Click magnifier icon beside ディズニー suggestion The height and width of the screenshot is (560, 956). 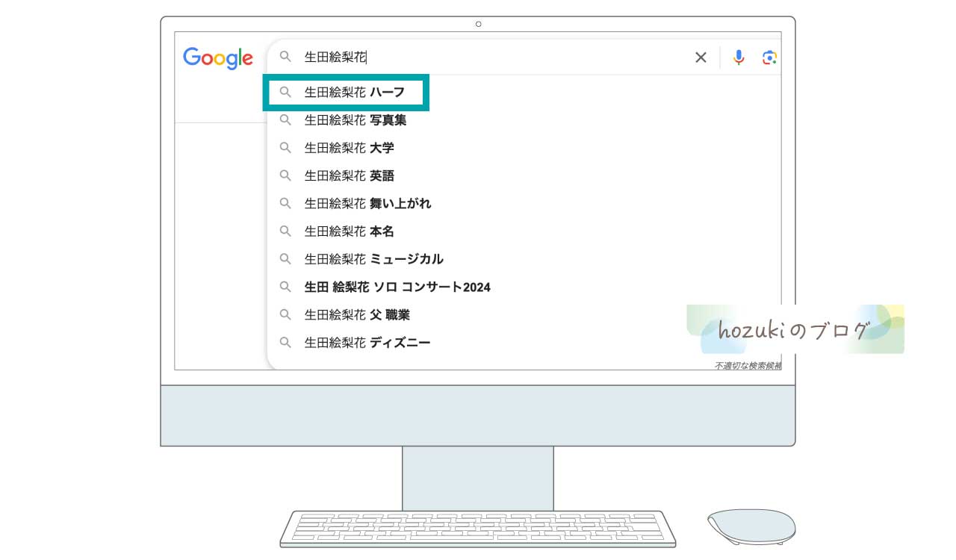tap(285, 342)
